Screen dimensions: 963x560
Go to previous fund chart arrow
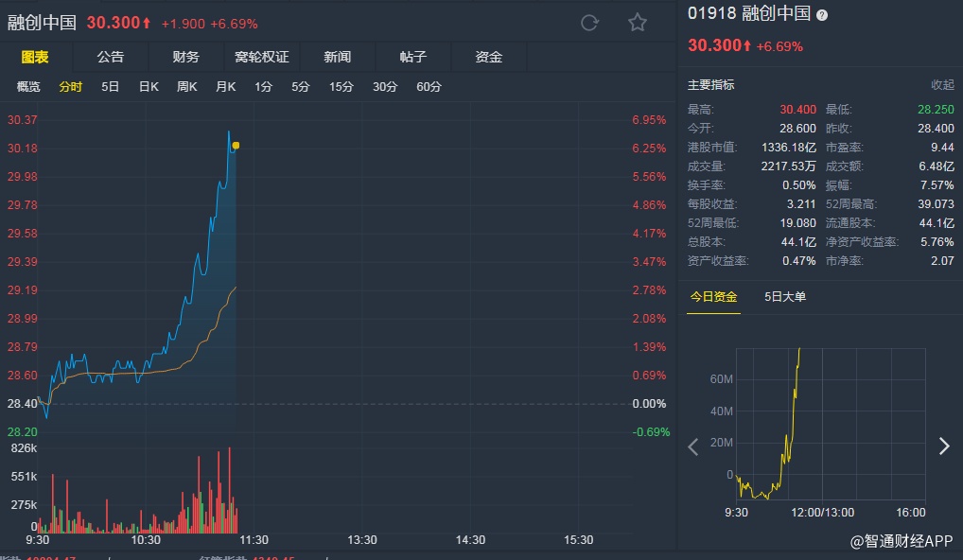click(692, 446)
